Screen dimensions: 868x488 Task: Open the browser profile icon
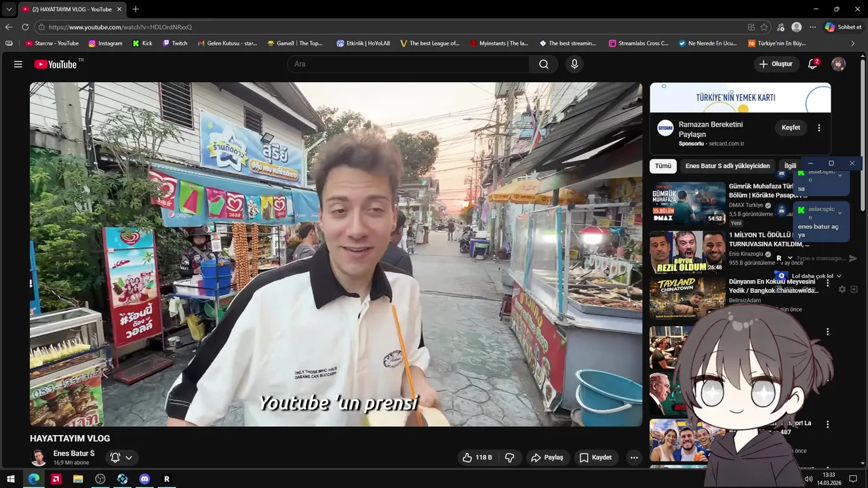point(796,27)
